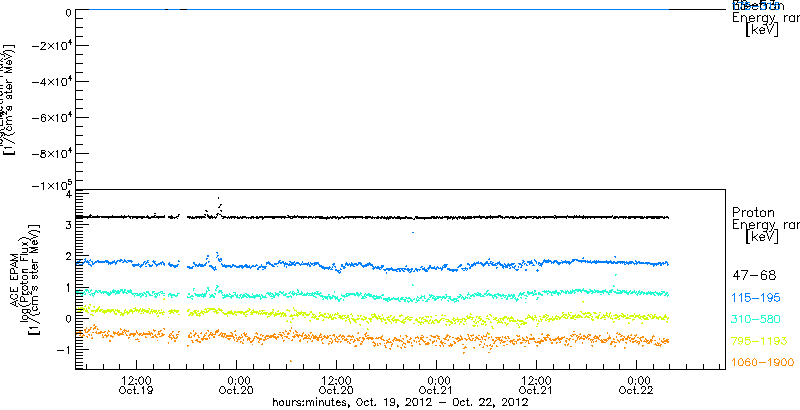The image size is (800, 410).
Task: Click the 12:00 Oct.19 time axis label
Action: (136, 385)
